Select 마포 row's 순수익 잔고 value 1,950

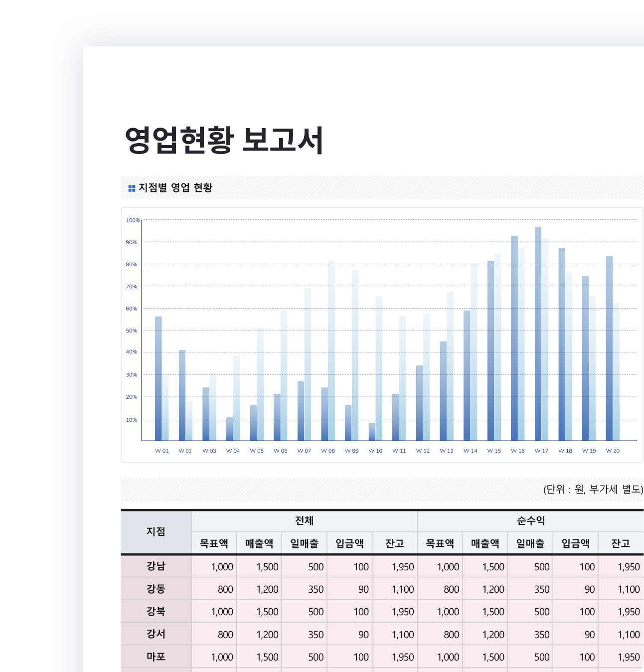click(x=629, y=657)
